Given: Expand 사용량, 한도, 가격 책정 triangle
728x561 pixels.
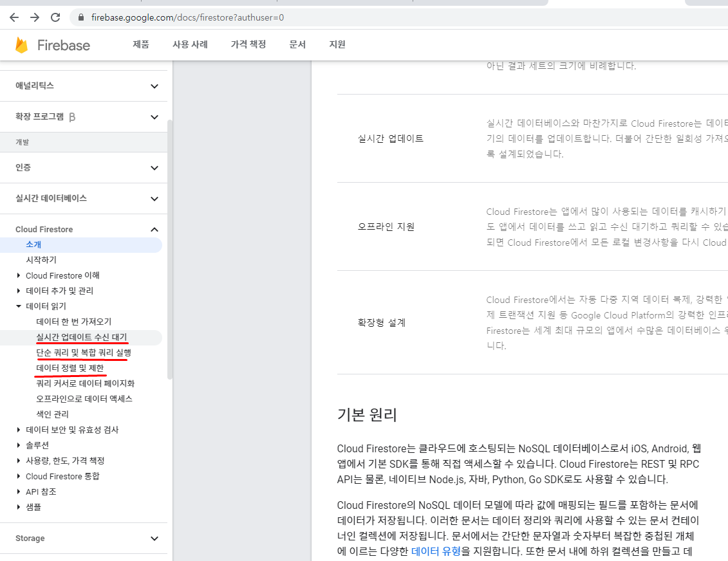Looking at the screenshot, I should 19,461.
